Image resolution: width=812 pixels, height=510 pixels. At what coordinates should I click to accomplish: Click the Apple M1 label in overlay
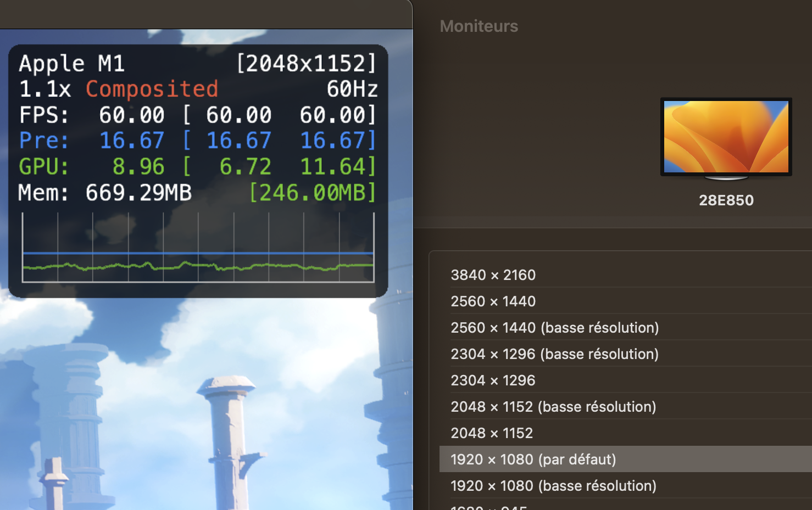click(x=72, y=63)
